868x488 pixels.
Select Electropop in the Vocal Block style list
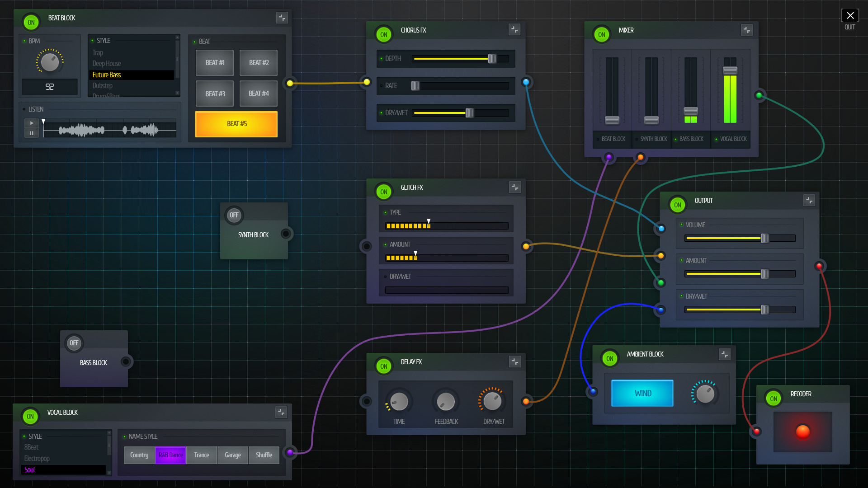click(37, 458)
